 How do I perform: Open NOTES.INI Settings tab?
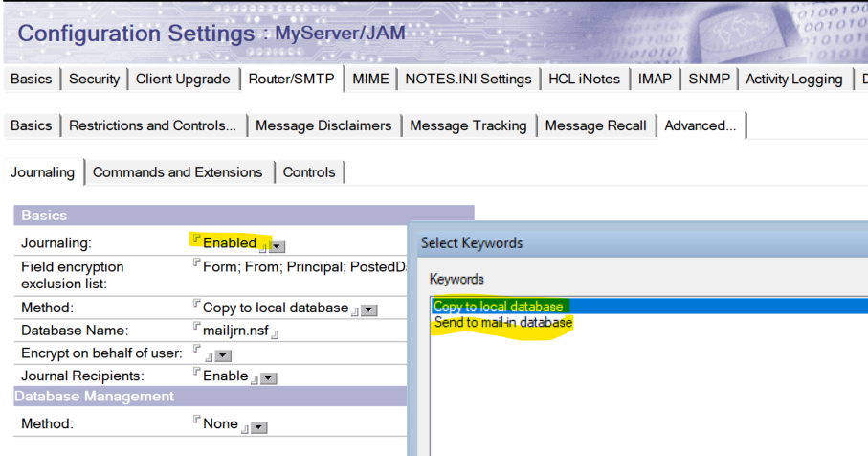coord(468,80)
